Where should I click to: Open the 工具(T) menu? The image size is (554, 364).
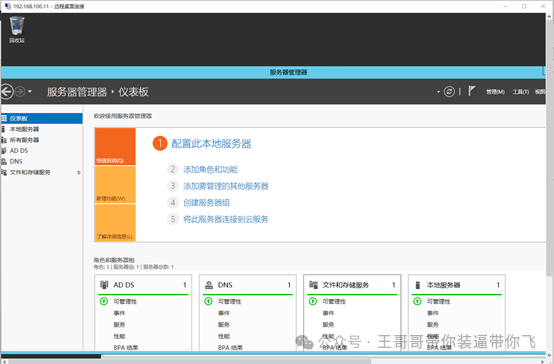[521, 92]
